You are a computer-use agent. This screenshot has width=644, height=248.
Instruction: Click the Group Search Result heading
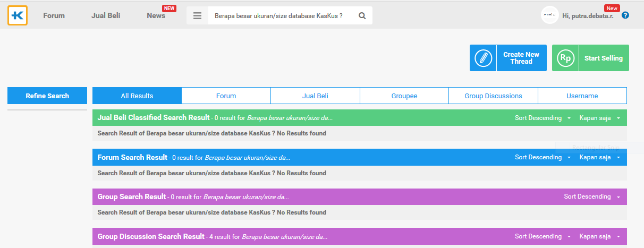(132, 196)
